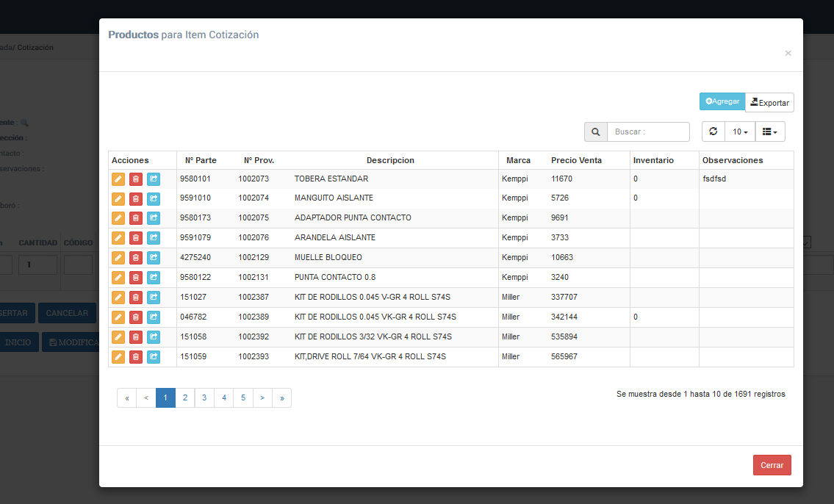This screenshot has width=834, height=504.
Task: Click the magnifier search icon
Action: coord(595,132)
